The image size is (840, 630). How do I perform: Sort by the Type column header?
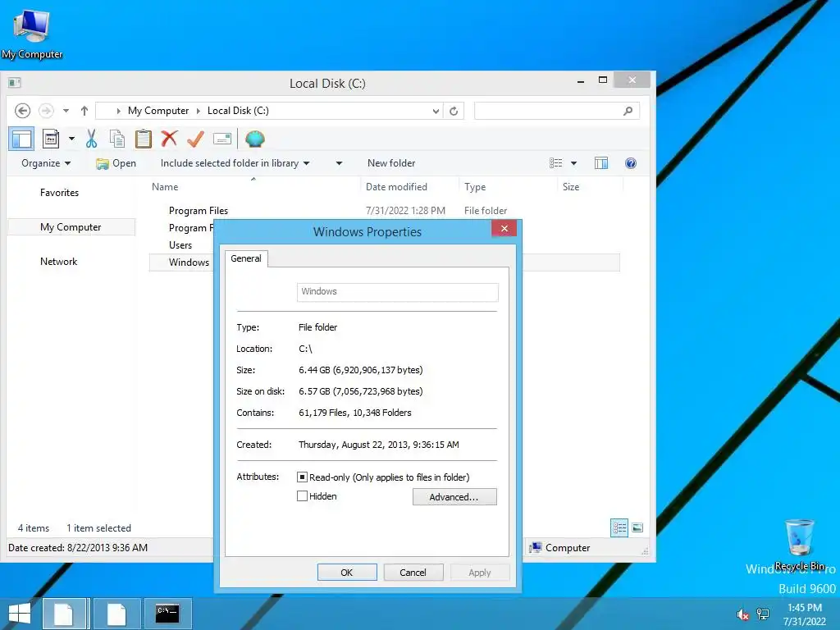tap(475, 187)
